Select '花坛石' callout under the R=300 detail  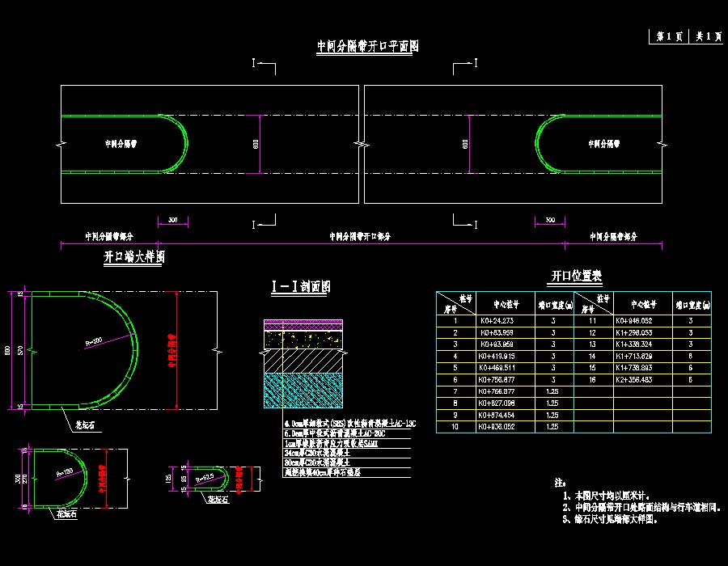pyautogui.click(x=85, y=425)
